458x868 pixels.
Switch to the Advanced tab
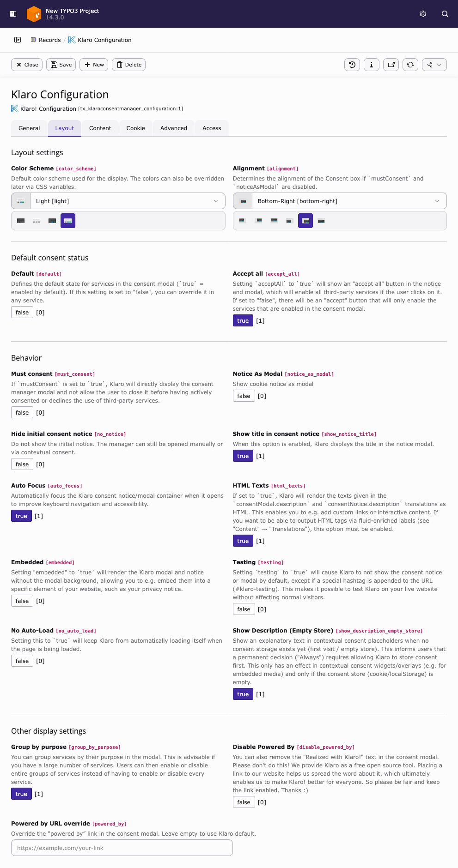174,128
